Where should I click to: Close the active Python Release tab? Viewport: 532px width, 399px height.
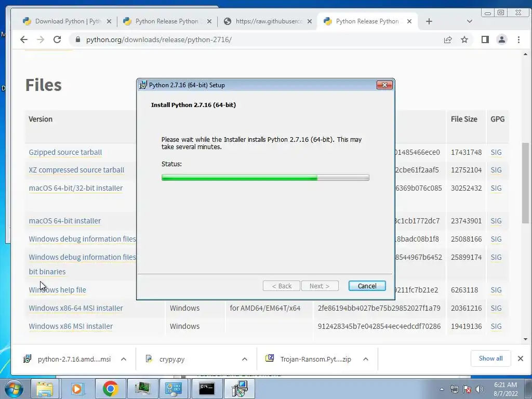pos(409,21)
